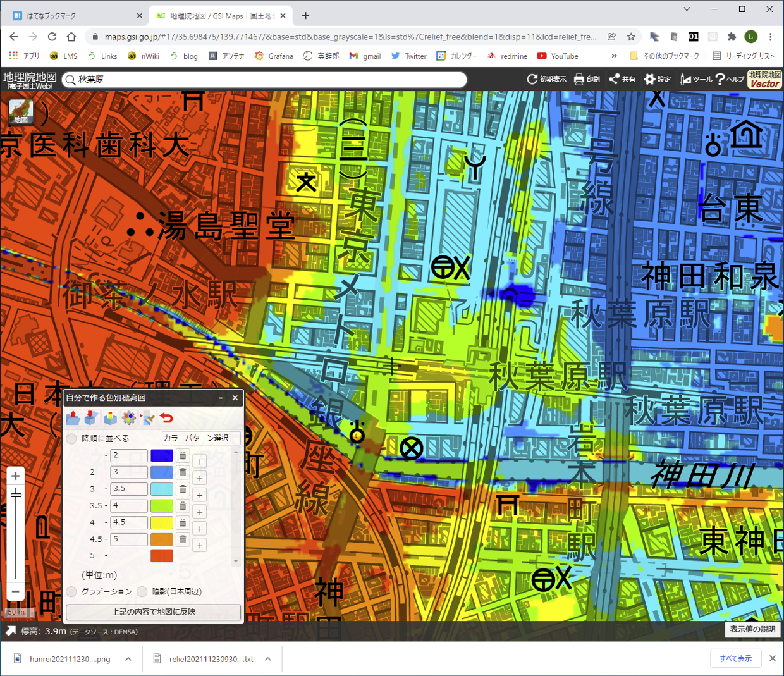Expand options for hanrei png download
The width and height of the screenshot is (784, 676).
pos(128,659)
